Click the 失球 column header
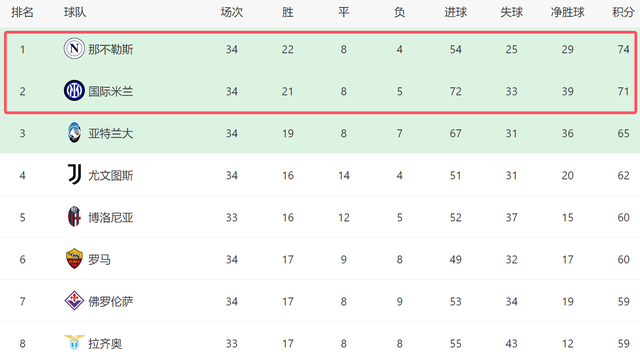The height and width of the screenshot is (361, 640). [x=511, y=12]
